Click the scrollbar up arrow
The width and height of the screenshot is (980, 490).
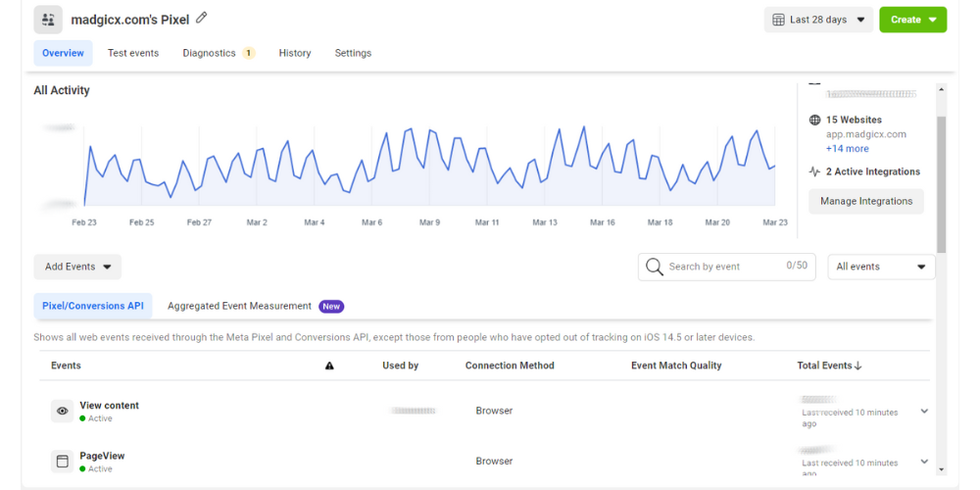click(941, 89)
